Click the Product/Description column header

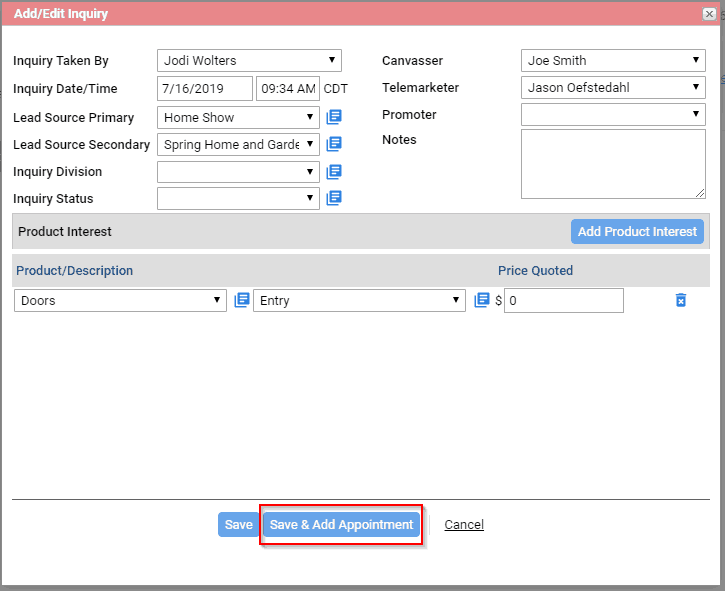(x=74, y=271)
